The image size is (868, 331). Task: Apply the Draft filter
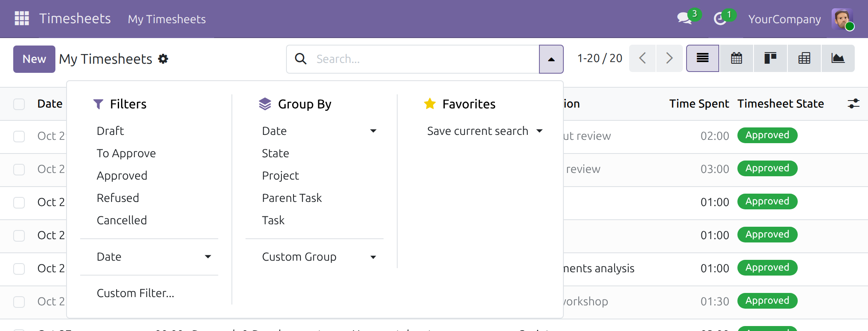[x=110, y=131]
